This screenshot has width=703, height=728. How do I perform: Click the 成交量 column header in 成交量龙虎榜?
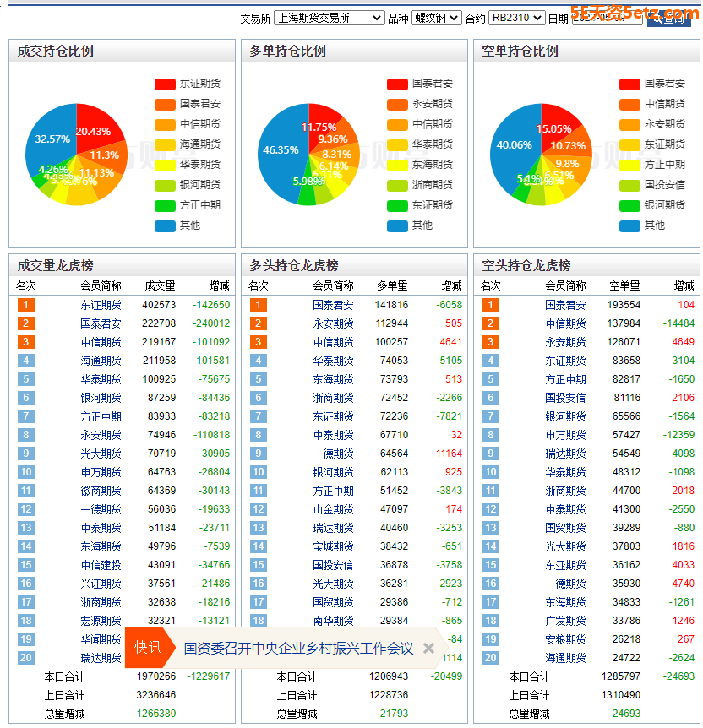pyautogui.click(x=160, y=286)
